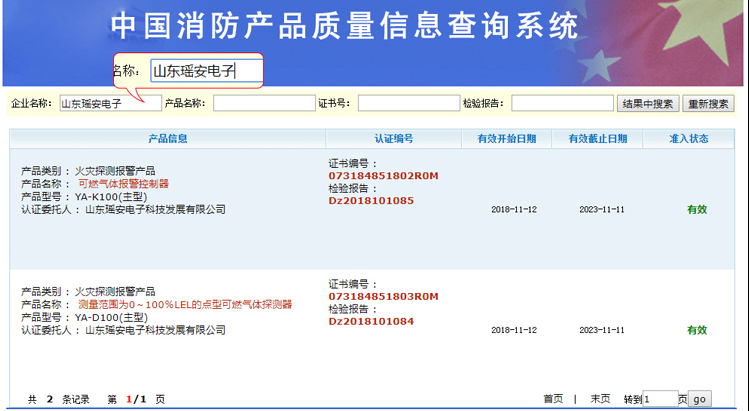Click the enlarged callout field 山东瑶安电子

(x=206, y=71)
